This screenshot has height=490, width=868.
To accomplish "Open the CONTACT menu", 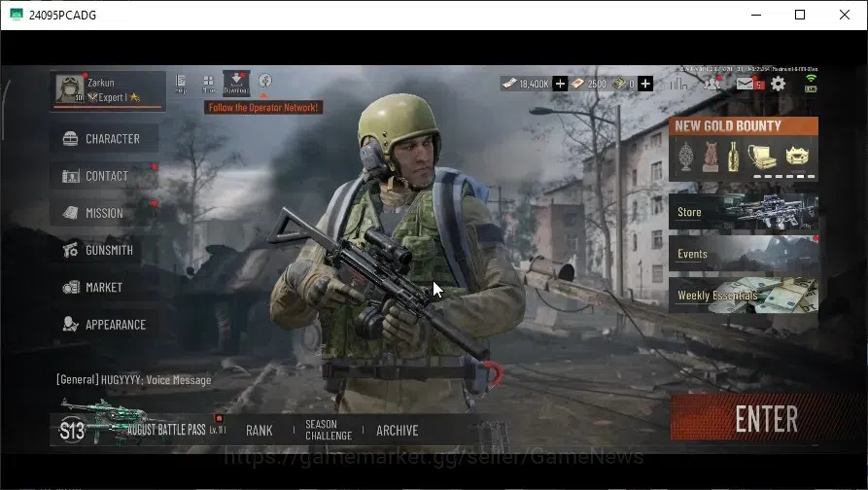I will pos(104,176).
